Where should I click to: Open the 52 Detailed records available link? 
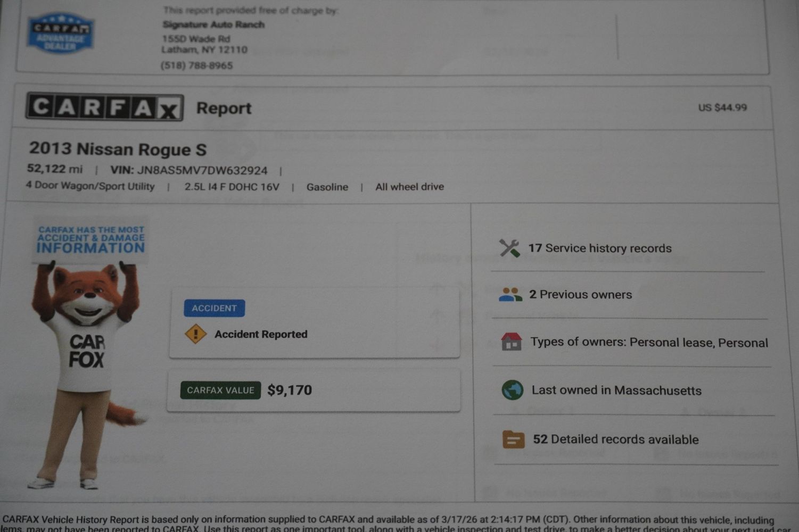(x=615, y=439)
